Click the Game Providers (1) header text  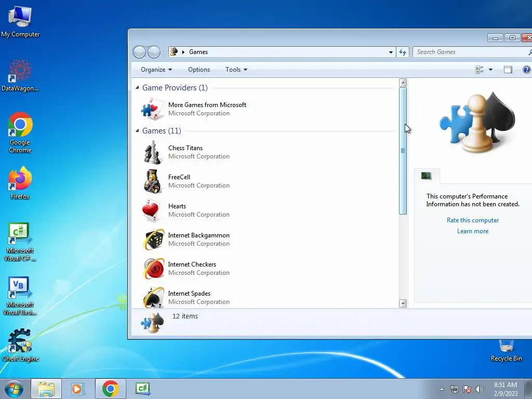point(175,87)
